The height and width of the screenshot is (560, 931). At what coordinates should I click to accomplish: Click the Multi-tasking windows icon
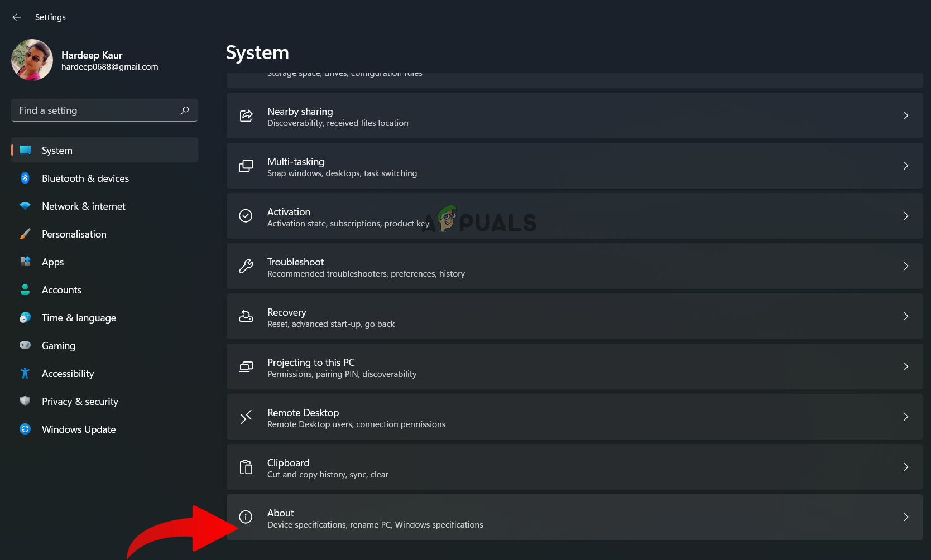point(246,166)
